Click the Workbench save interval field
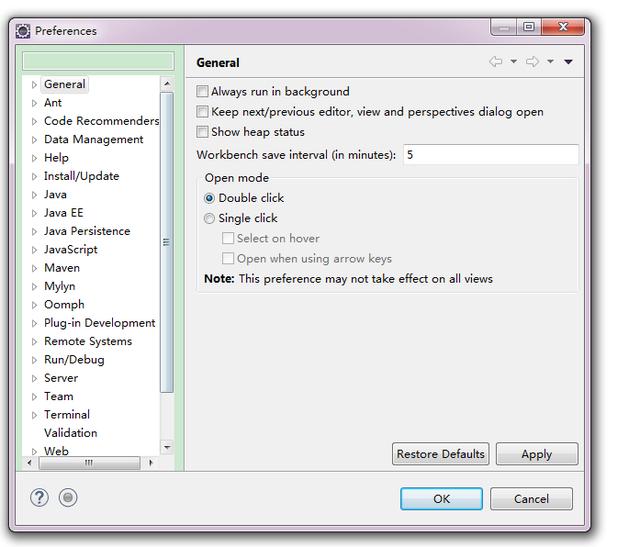The height and width of the screenshot is (547, 640). [x=491, y=155]
